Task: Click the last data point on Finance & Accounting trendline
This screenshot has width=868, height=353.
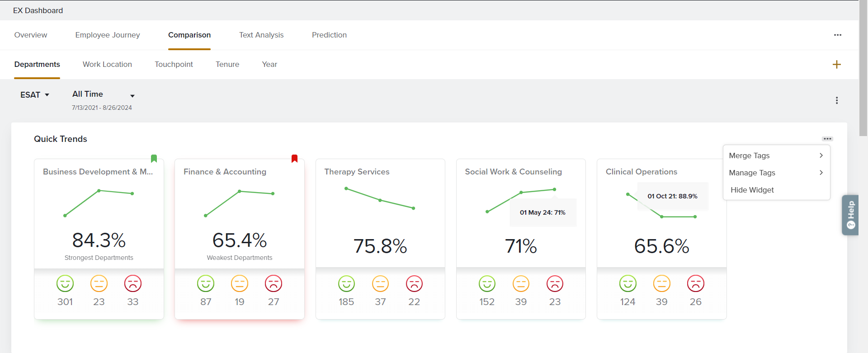Action: [273, 193]
